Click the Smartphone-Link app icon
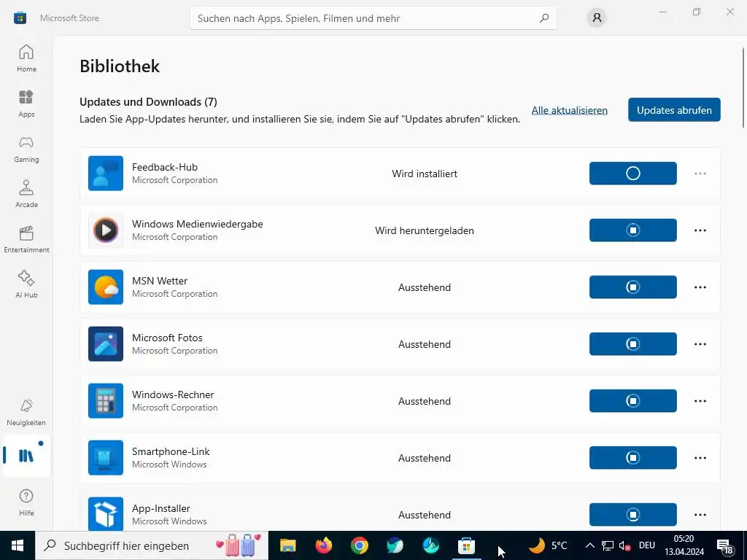This screenshot has width=747, height=560. [x=106, y=458]
